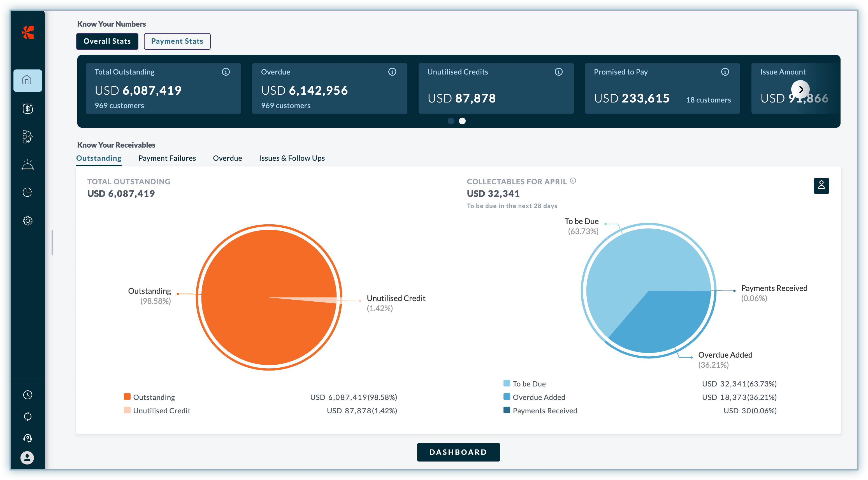This screenshot has height=480, width=868.
Task: Click the customer icon on Collectables panel
Action: click(822, 186)
